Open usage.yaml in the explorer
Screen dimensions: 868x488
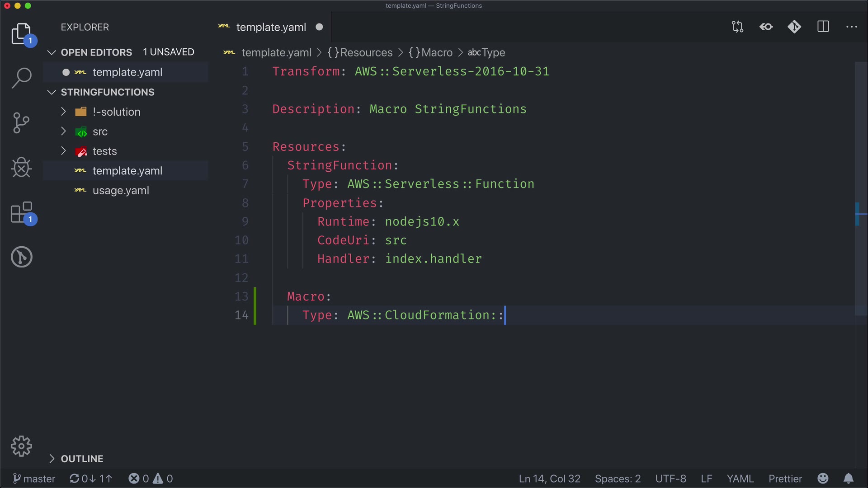pos(121,191)
